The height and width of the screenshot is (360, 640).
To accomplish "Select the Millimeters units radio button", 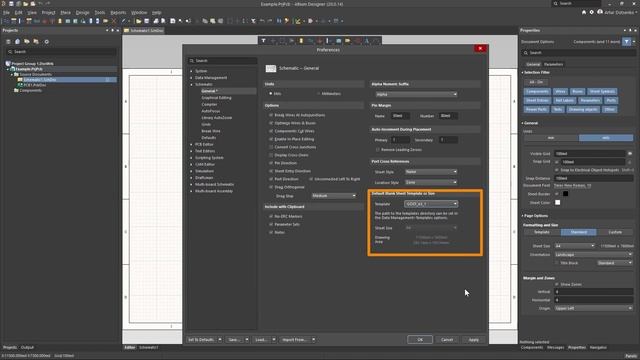I will pyautogui.click(x=318, y=93).
